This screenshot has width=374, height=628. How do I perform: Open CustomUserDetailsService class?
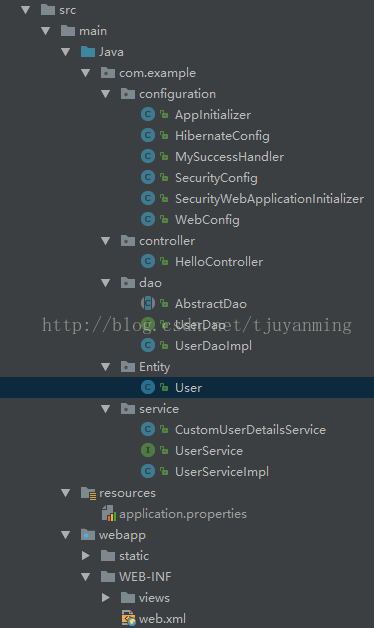click(250, 430)
